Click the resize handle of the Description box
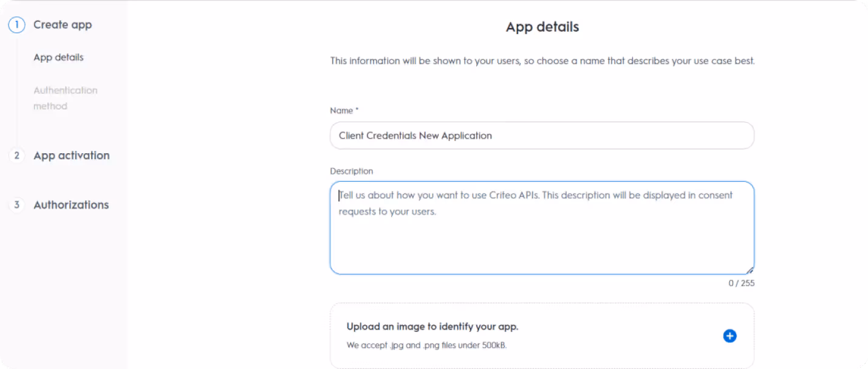The width and height of the screenshot is (868, 369). (751, 269)
